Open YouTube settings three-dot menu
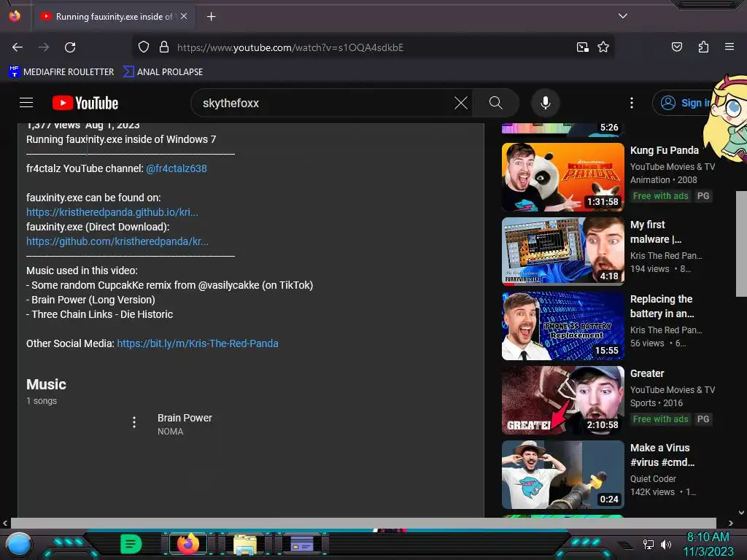 [x=632, y=103]
